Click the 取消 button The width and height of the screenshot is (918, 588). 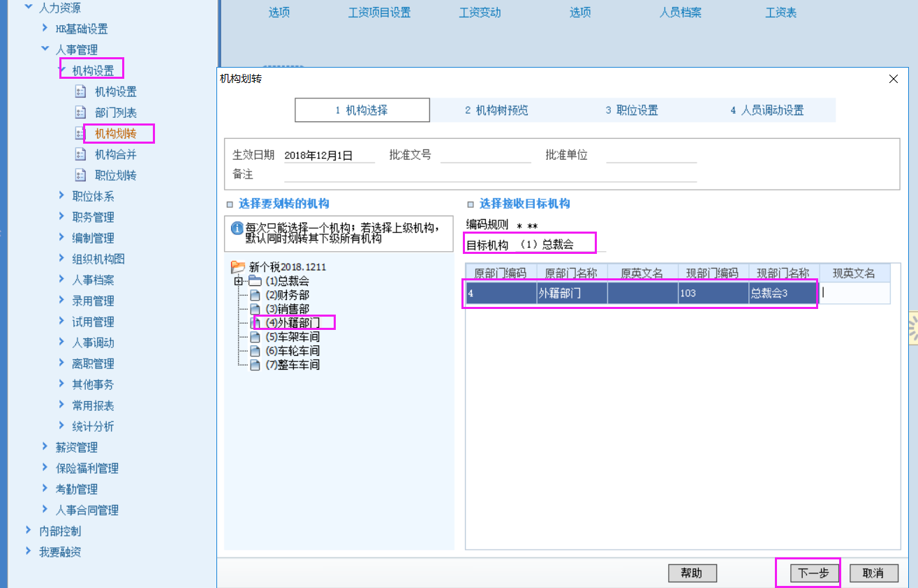coord(873,573)
